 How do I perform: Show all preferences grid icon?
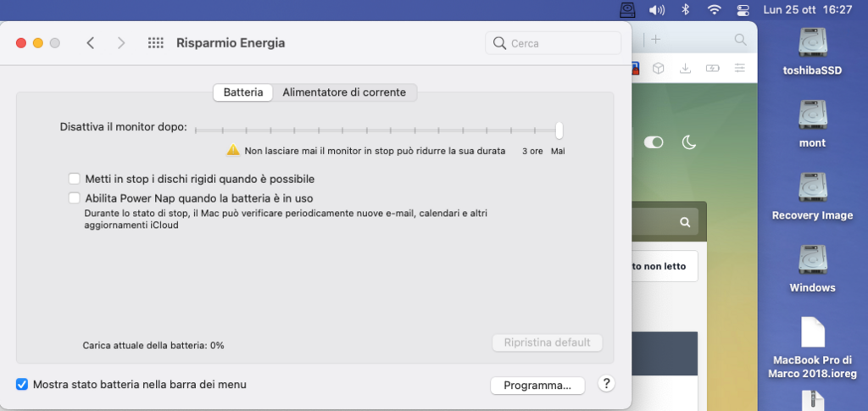click(156, 43)
